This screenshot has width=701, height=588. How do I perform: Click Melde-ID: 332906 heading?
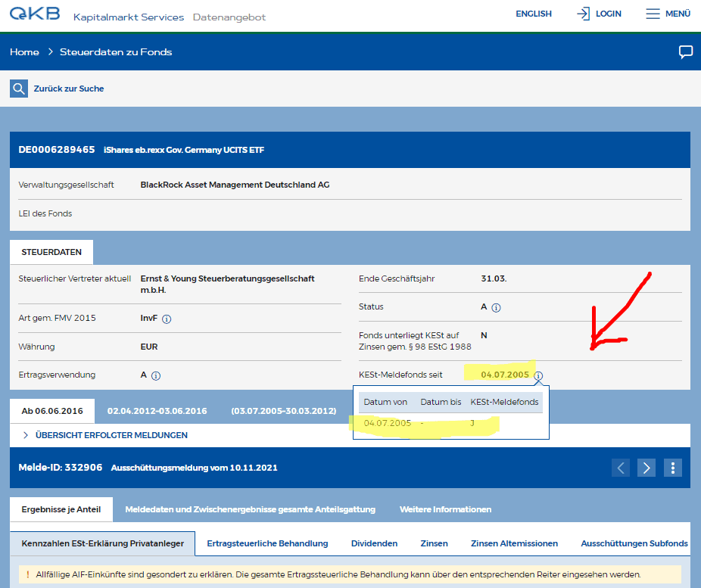click(x=61, y=468)
